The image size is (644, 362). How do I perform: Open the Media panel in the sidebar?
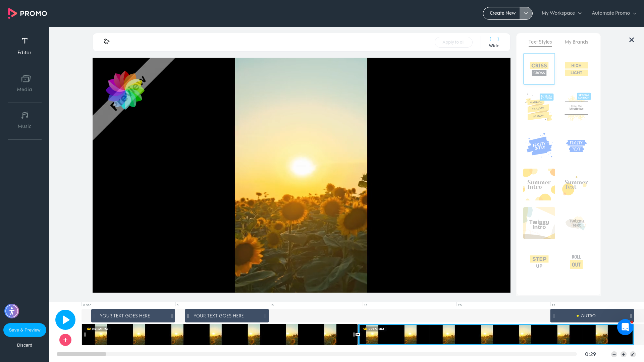click(24, 83)
